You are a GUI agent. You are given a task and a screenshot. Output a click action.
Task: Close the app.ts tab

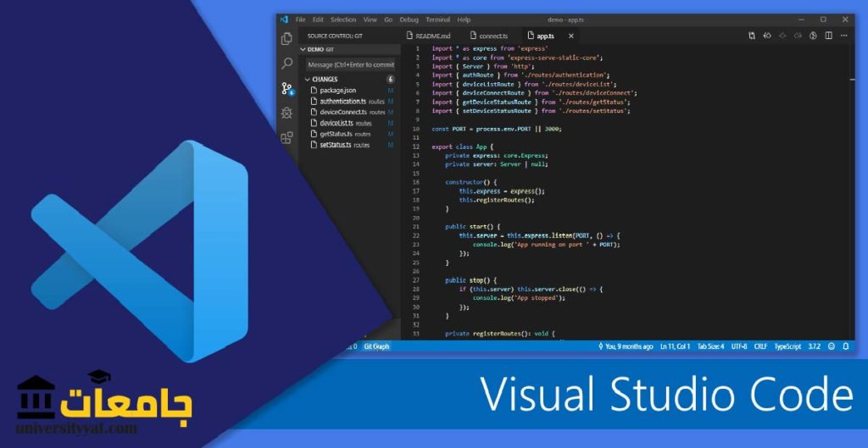pyautogui.click(x=570, y=36)
